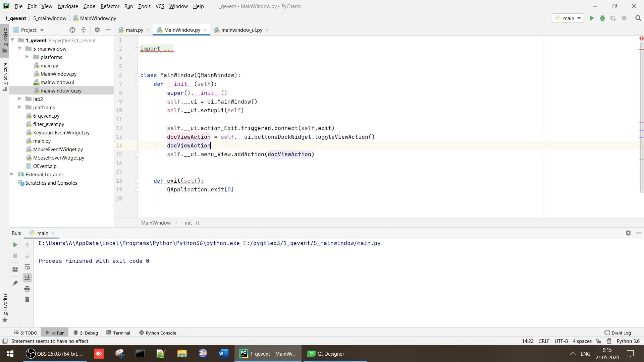This screenshot has height=362, width=644.
Task: Toggle Project side tool window
Action: tap(5, 40)
